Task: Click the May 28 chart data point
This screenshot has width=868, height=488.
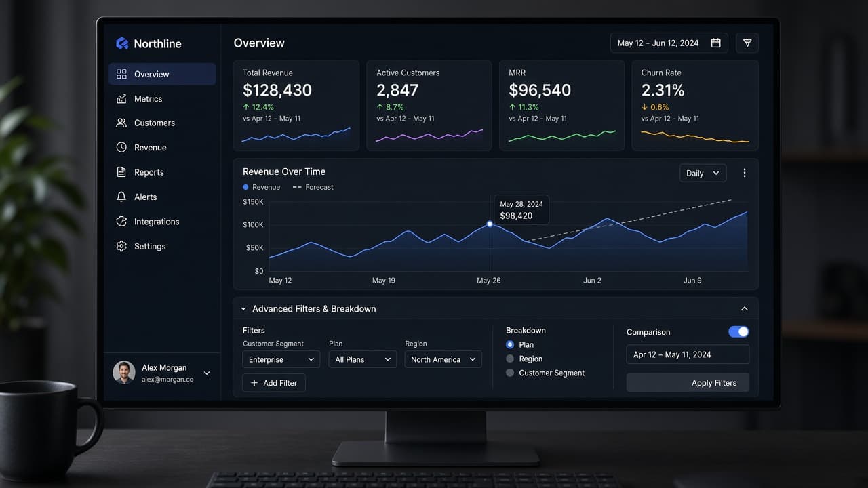Action: pyautogui.click(x=490, y=224)
